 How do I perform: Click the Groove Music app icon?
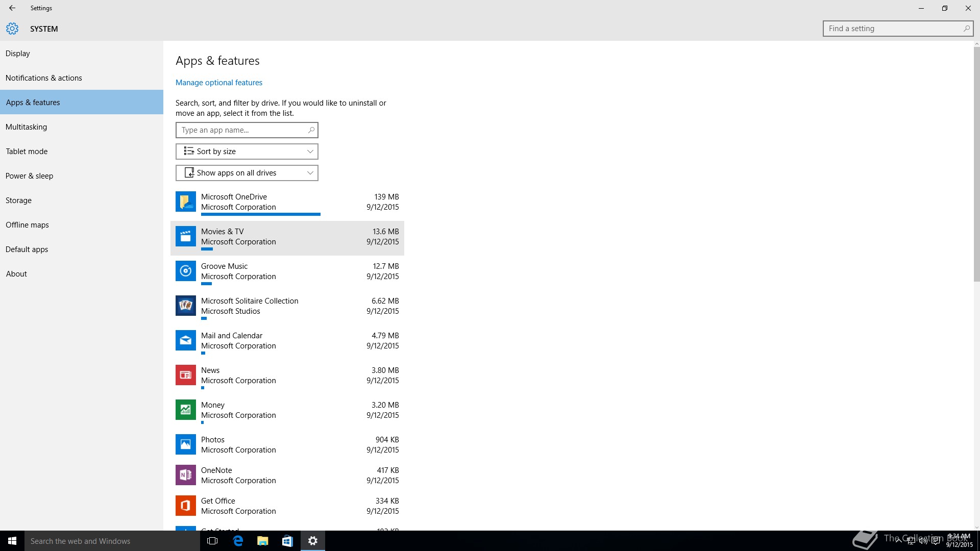pyautogui.click(x=186, y=271)
